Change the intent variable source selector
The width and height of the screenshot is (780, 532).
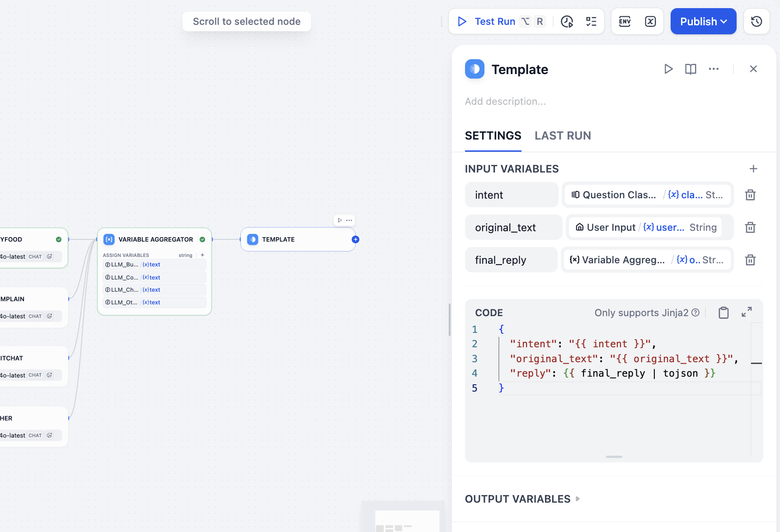(647, 195)
